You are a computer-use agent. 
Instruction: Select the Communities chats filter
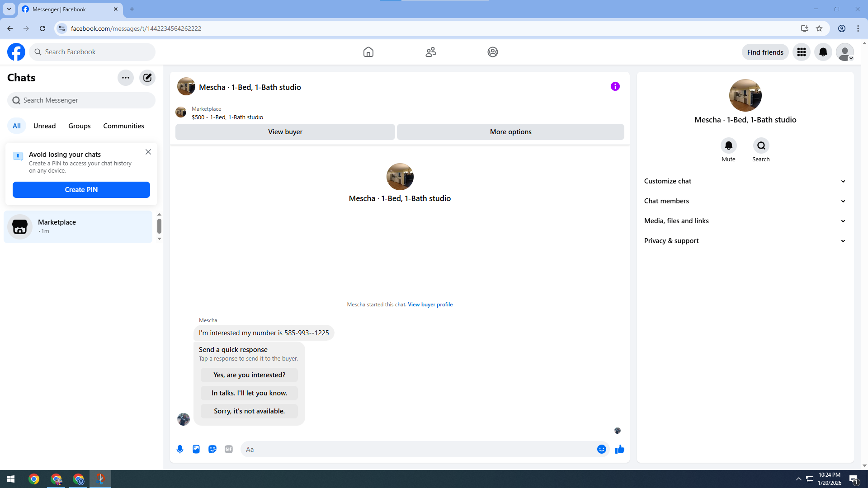click(123, 126)
